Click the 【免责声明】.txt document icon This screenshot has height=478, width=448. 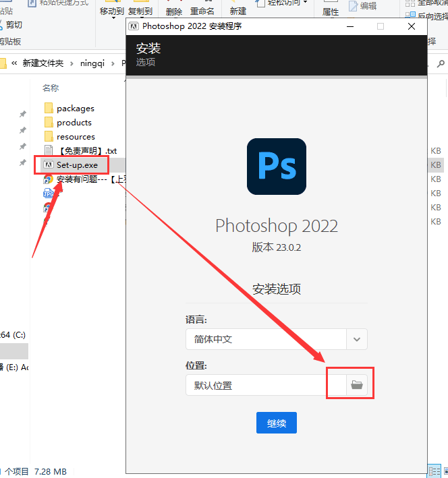click(49, 151)
